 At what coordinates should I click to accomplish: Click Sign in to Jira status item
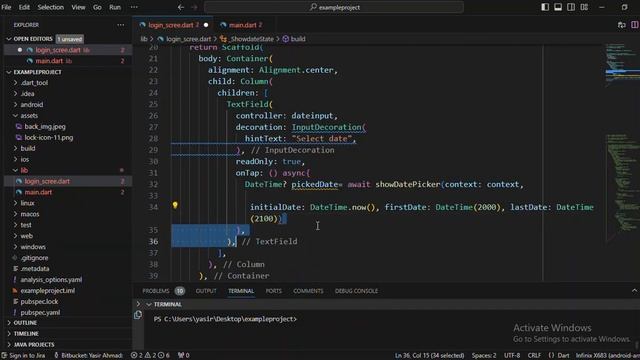[23, 356]
